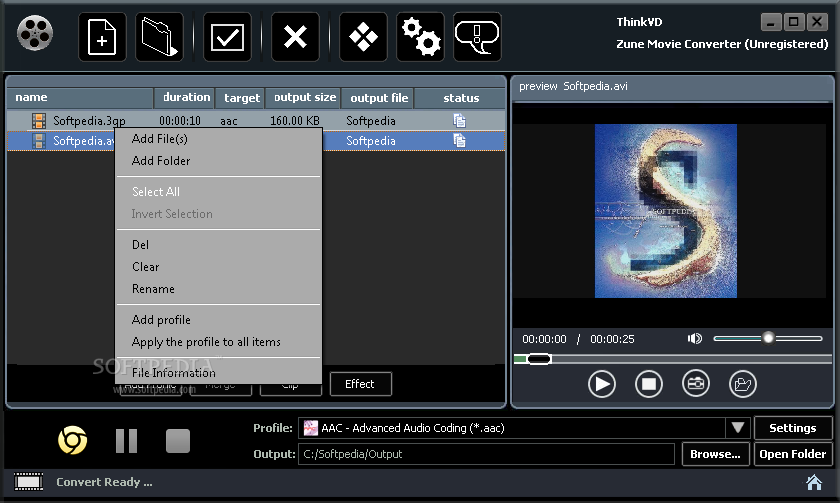
Task: Adjust the volume slider handle
Action: [x=768, y=338]
